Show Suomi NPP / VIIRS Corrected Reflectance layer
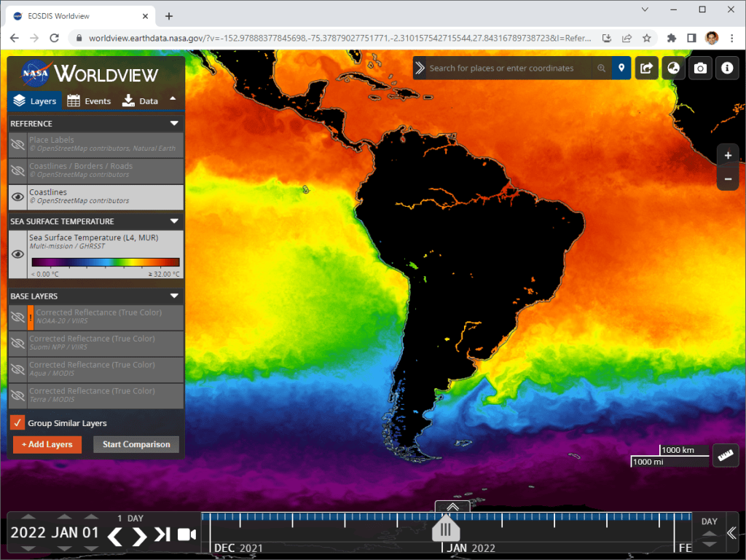 point(18,343)
